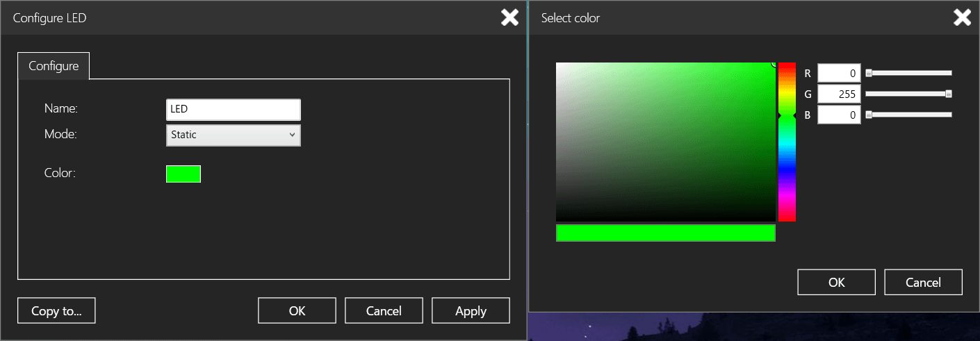Click the Color: label text
980x341 pixels.
[59, 173]
